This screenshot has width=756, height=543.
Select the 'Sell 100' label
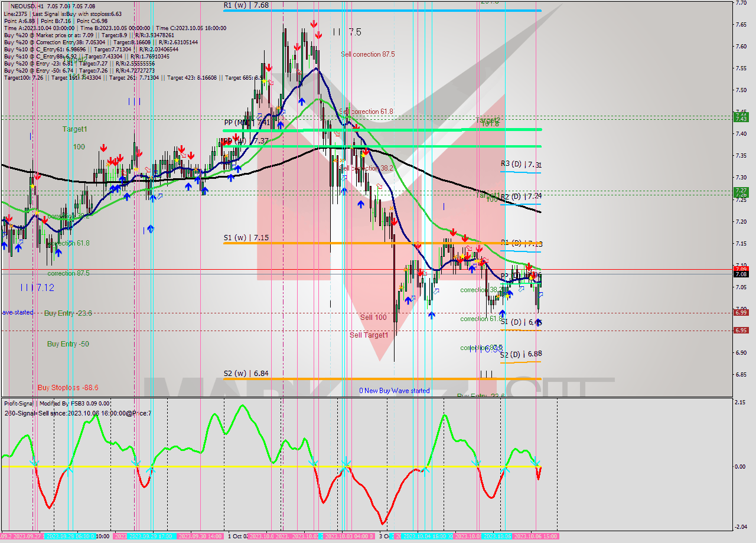click(373, 318)
